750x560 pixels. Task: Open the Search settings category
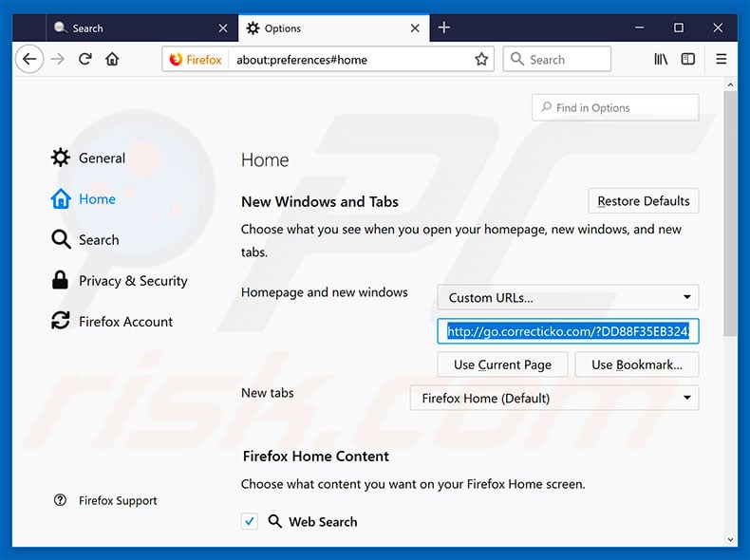(85, 239)
